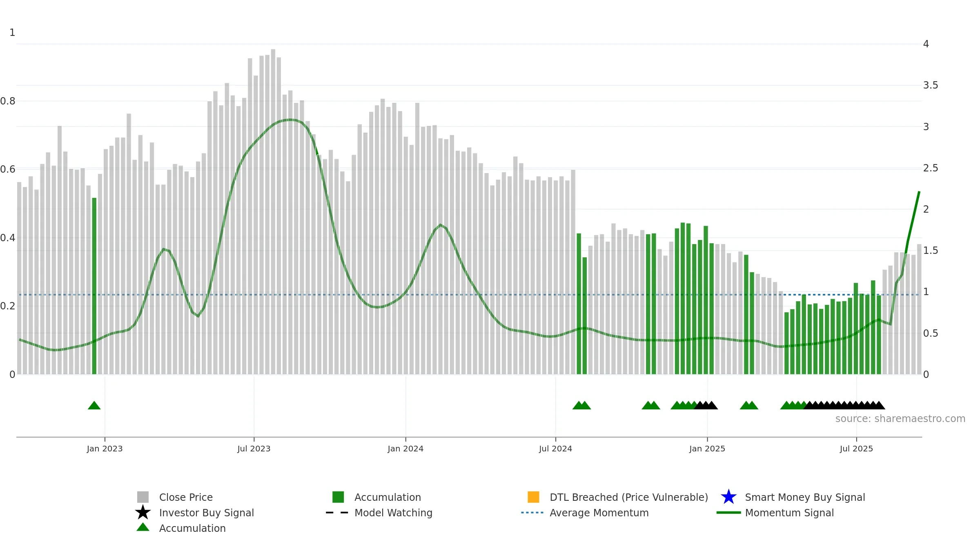The image size is (980, 551).
Task: Click the tall green bar near Jan 2023
Action: click(94, 286)
